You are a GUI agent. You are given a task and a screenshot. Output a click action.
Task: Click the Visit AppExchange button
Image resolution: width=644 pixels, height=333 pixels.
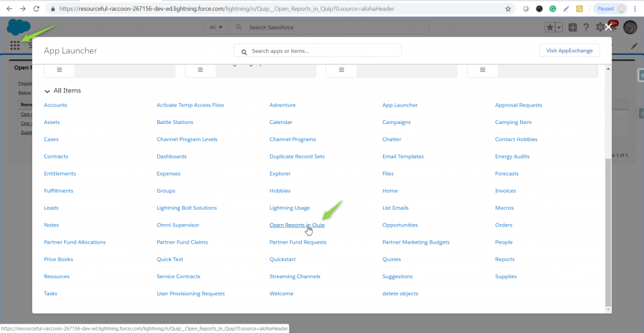coord(569,50)
